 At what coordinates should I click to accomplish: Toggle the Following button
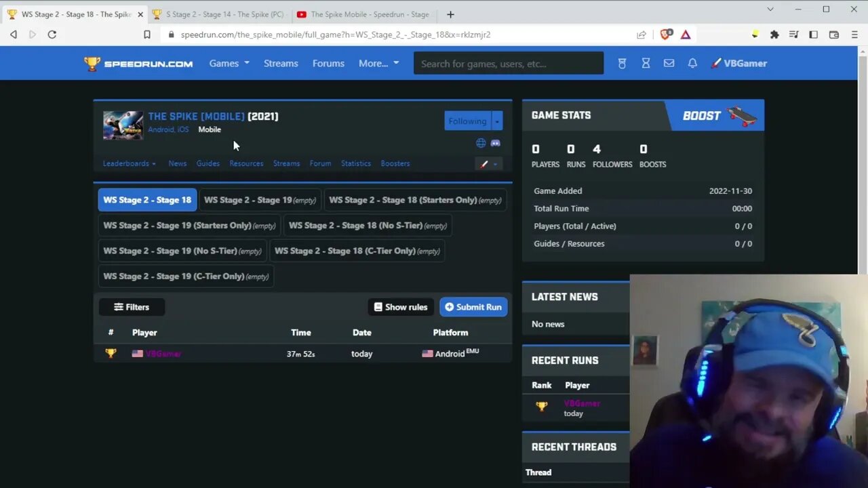click(x=467, y=121)
